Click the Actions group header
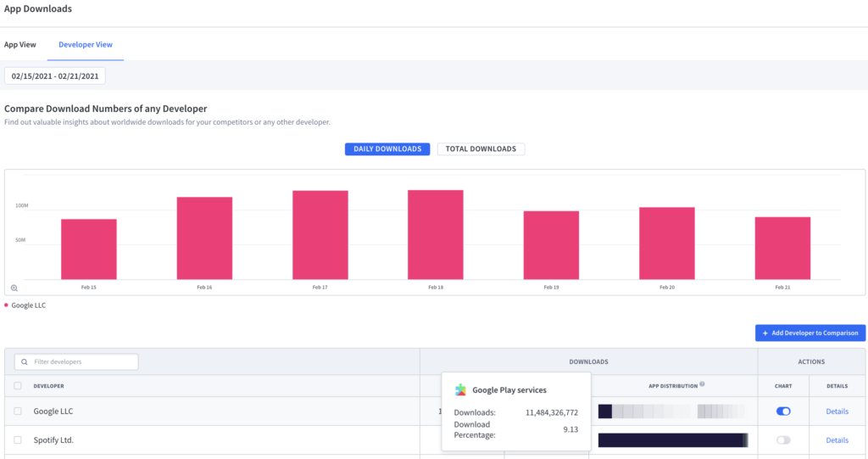 [x=811, y=362]
